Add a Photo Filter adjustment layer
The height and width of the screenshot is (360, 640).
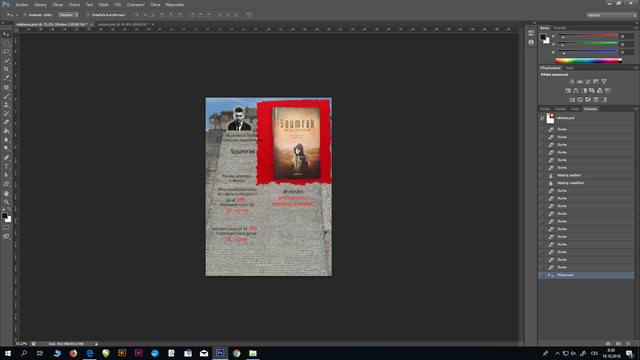point(592,91)
